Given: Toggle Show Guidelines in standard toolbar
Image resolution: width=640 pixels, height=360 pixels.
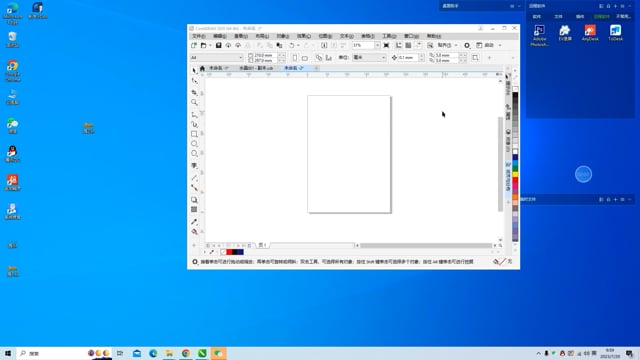Looking at the screenshot, I should click(418, 45).
